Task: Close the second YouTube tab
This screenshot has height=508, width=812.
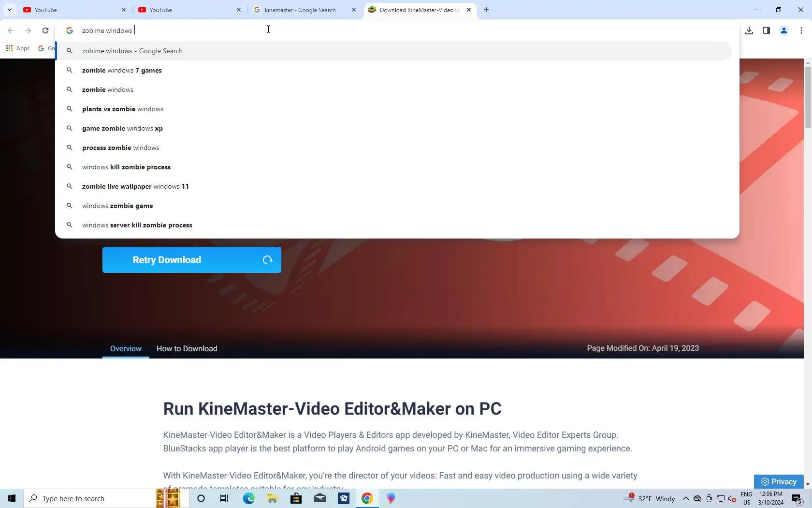Action: pyautogui.click(x=239, y=10)
